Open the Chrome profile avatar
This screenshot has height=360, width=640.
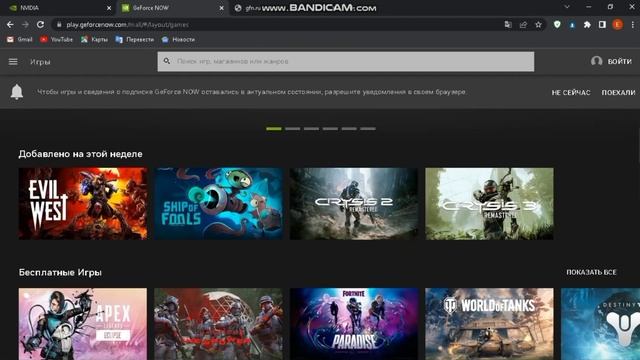(x=618, y=24)
